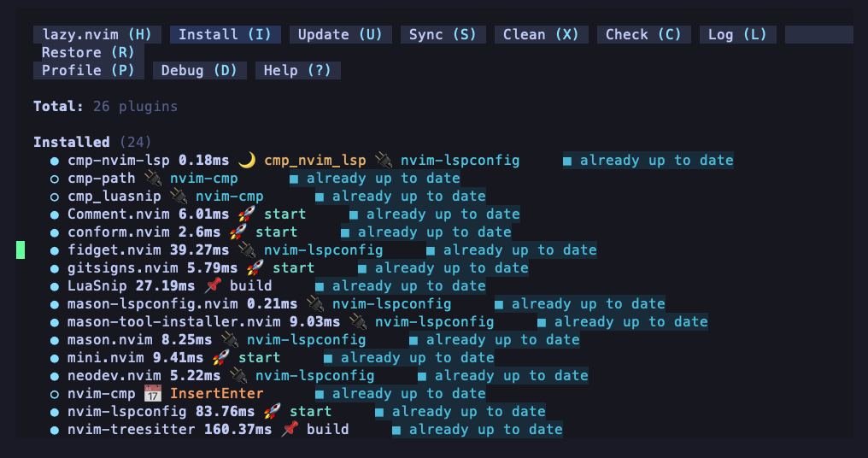The height and width of the screenshot is (458, 868).
Task: Click the plug icon on cmp_luasnip row
Action: (x=179, y=196)
